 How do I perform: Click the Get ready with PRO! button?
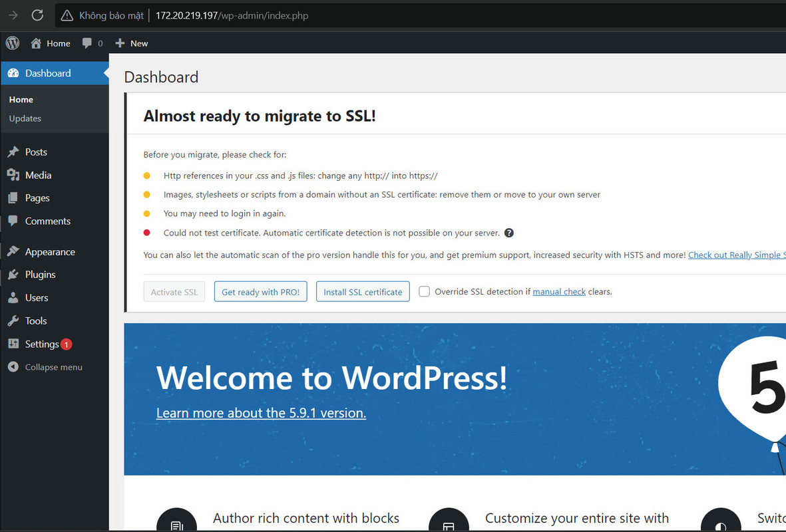(x=261, y=291)
